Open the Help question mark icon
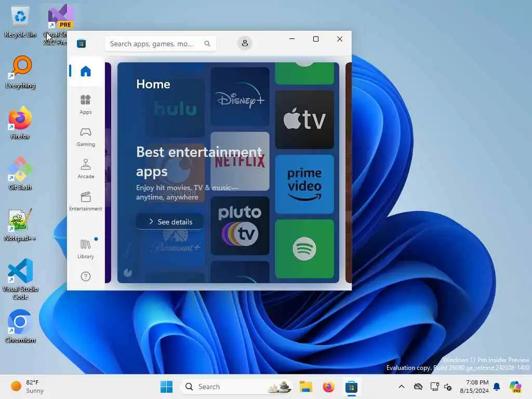This screenshot has height=399, width=532. pyautogui.click(x=86, y=276)
